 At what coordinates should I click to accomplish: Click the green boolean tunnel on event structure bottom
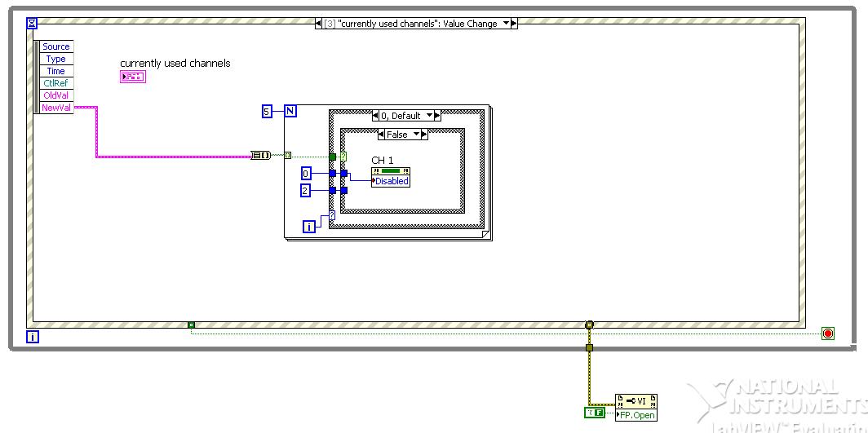[191, 325]
